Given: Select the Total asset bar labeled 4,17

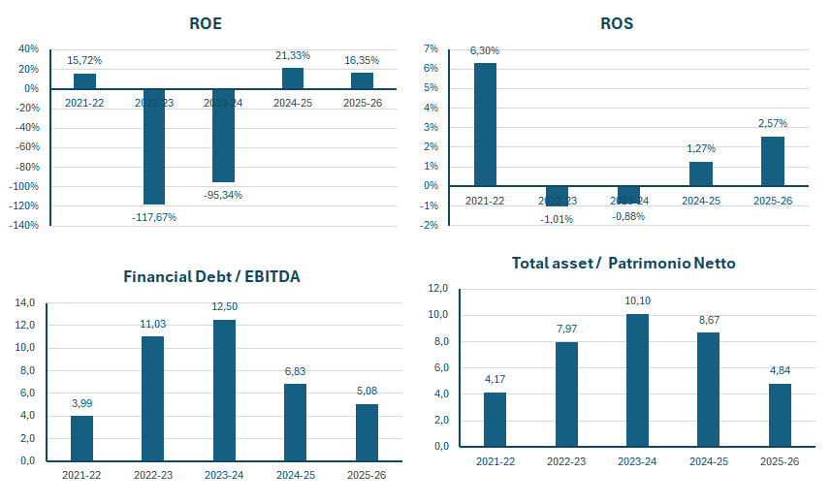Looking at the screenshot, I should tap(495, 420).
